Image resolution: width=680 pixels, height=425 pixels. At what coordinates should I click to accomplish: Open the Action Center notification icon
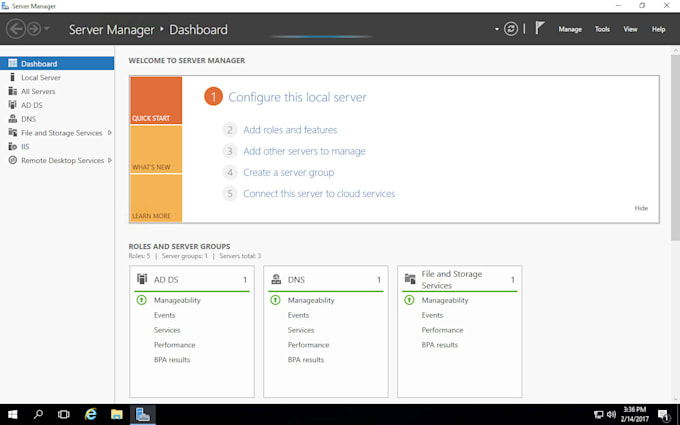tap(664, 415)
